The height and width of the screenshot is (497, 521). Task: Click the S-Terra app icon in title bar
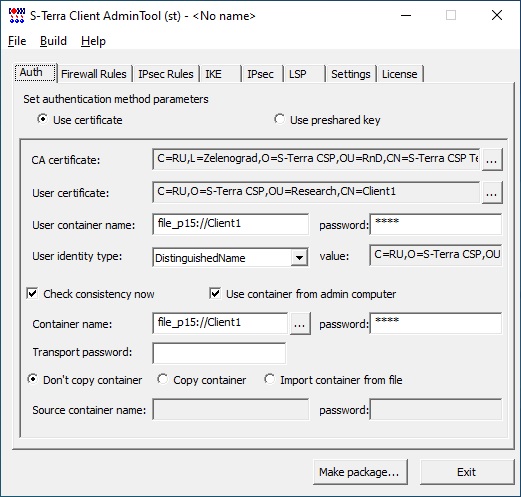tap(17, 16)
